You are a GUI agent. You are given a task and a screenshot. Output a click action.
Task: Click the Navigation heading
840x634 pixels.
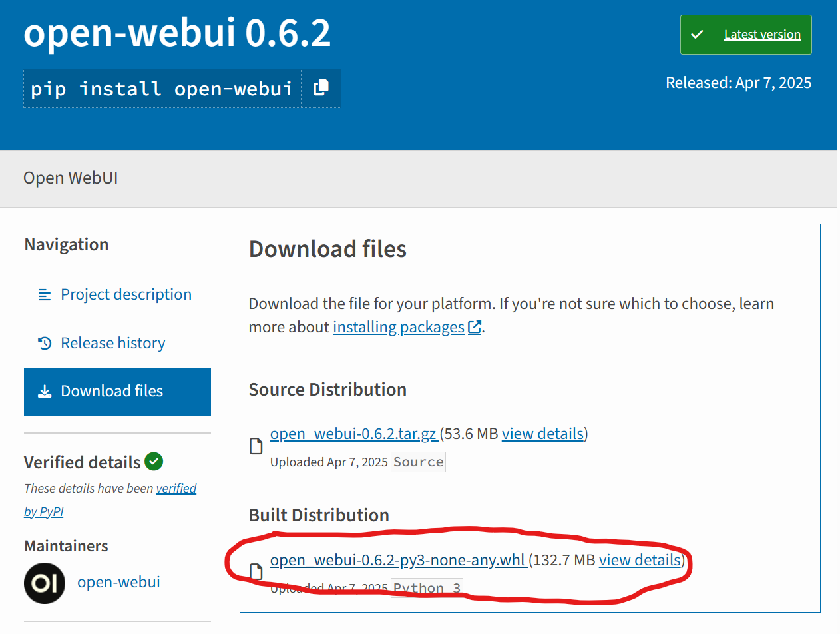tap(67, 245)
